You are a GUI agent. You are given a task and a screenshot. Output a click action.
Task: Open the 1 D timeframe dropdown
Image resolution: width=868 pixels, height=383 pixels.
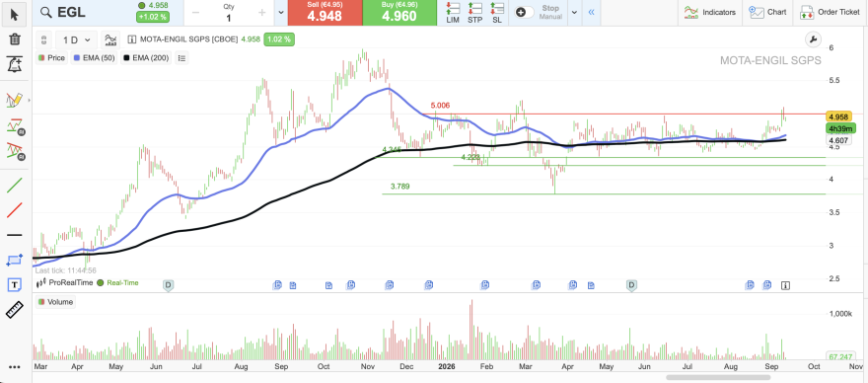pyautogui.click(x=76, y=39)
